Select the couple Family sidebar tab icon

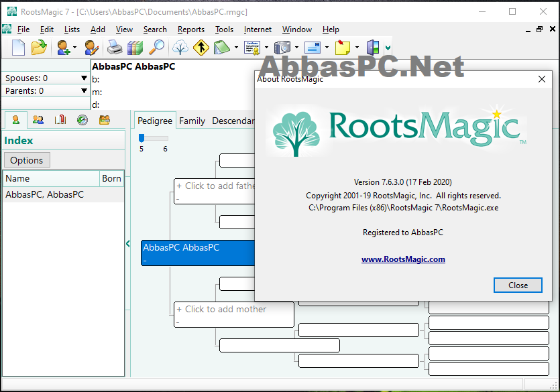click(38, 120)
